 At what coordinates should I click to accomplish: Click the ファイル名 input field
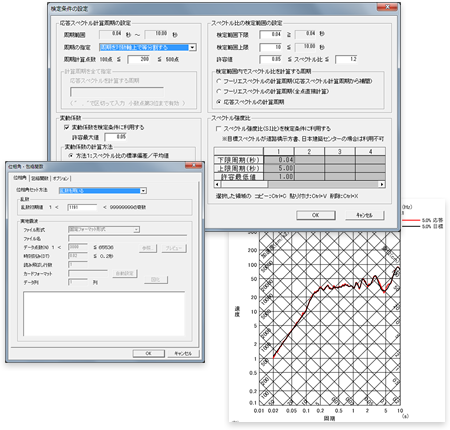click(x=127, y=238)
